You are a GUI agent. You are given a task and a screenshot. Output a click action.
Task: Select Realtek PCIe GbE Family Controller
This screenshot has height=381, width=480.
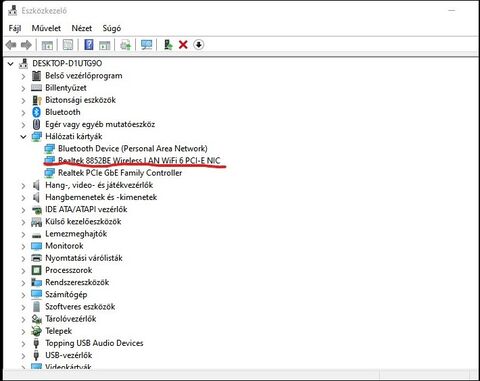[120, 173]
